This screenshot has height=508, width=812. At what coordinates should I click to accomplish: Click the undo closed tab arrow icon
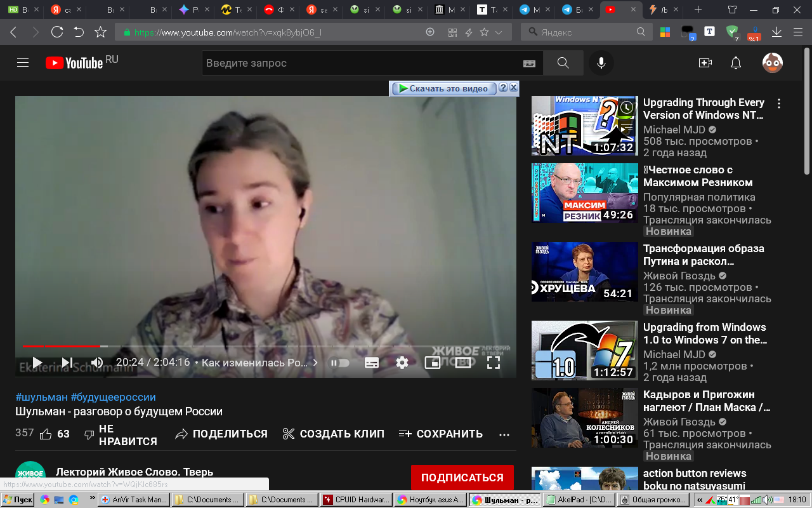79,32
